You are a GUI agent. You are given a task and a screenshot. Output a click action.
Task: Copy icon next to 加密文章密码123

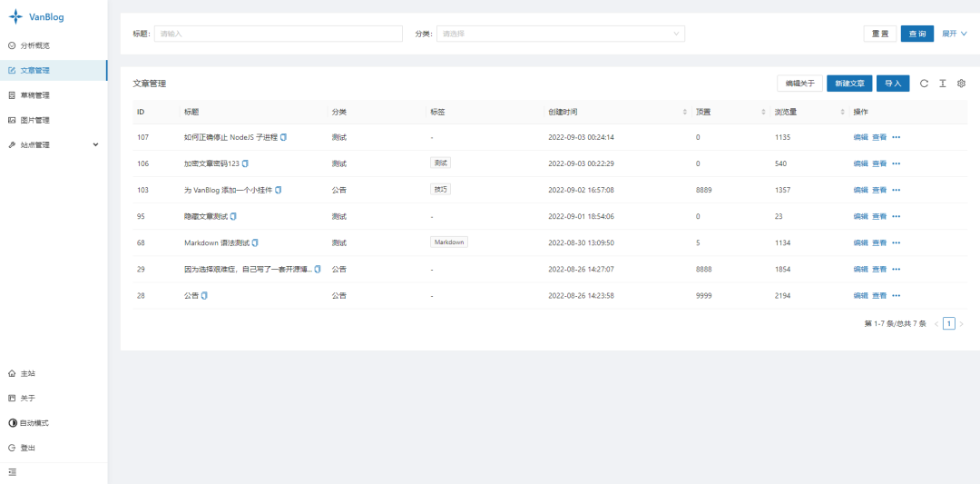[x=246, y=163]
